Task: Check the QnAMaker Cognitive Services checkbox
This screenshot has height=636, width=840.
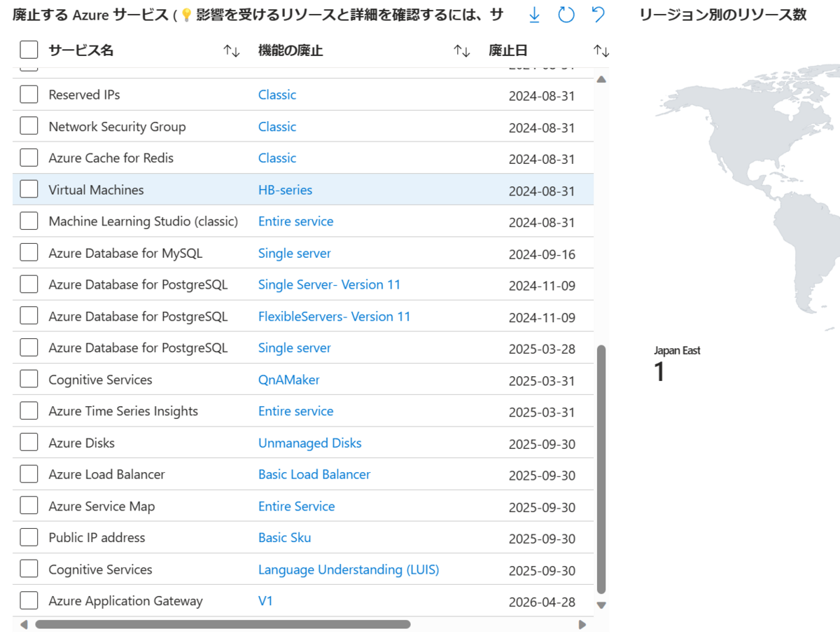Action: 29,380
